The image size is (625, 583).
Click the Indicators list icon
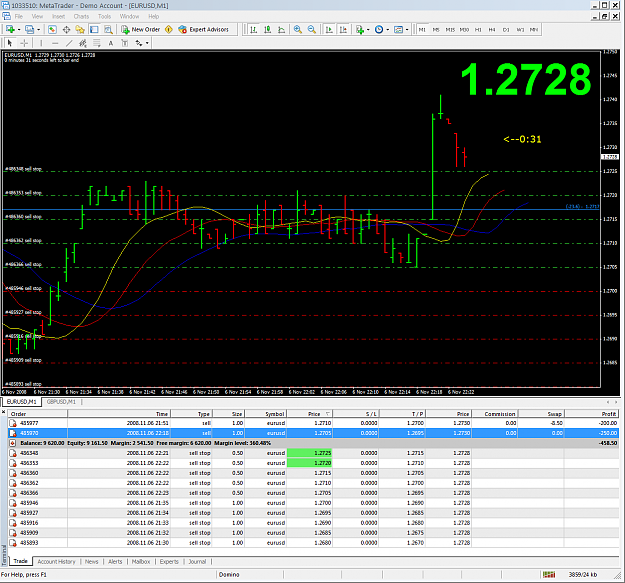point(360,29)
